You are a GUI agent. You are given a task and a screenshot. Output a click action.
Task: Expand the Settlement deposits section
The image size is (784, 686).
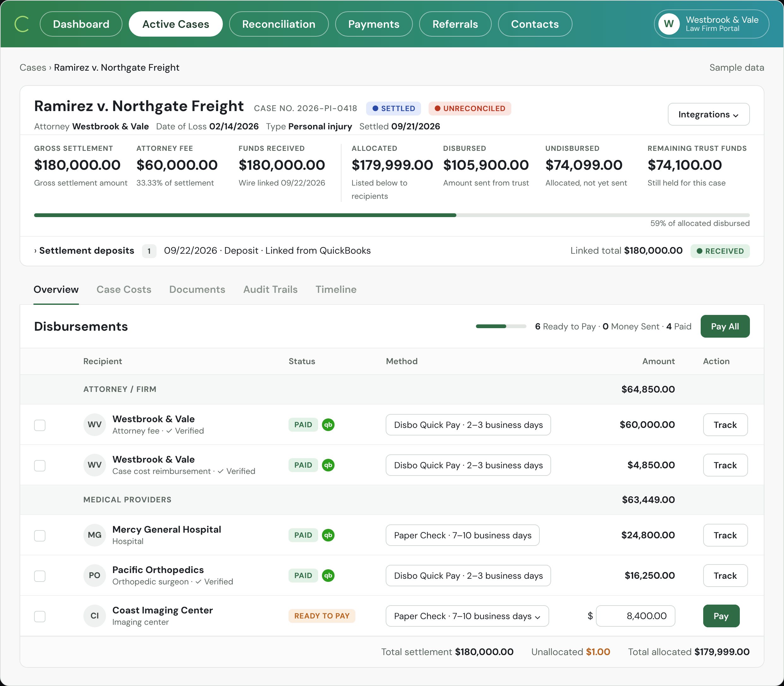tap(84, 251)
